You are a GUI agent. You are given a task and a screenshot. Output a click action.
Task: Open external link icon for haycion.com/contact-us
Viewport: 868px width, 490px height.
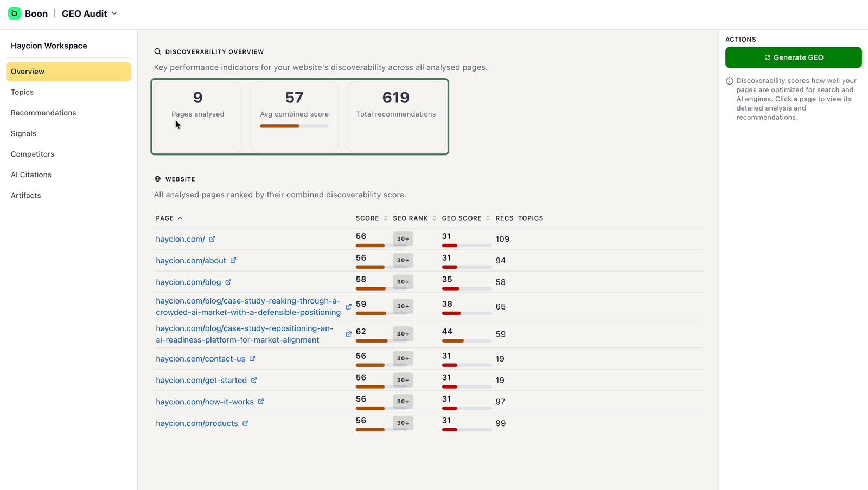pyautogui.click(x=252, y=359)
